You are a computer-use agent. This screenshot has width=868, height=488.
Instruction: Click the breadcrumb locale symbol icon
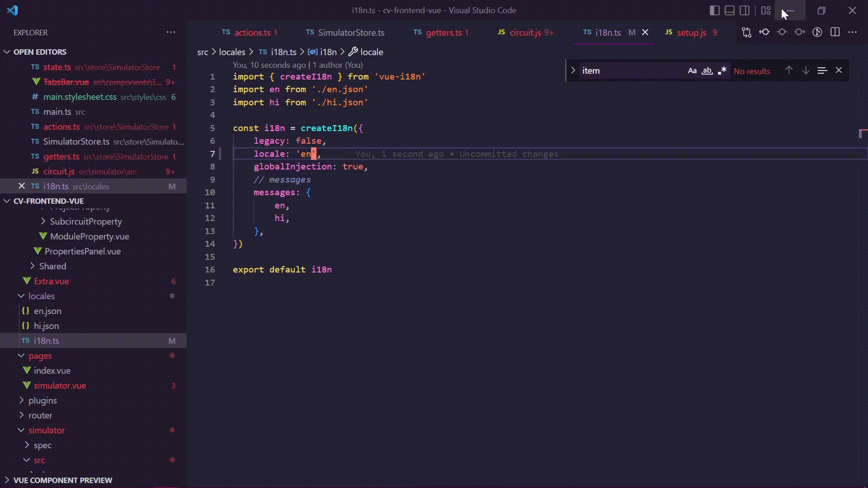pos(354,52)
